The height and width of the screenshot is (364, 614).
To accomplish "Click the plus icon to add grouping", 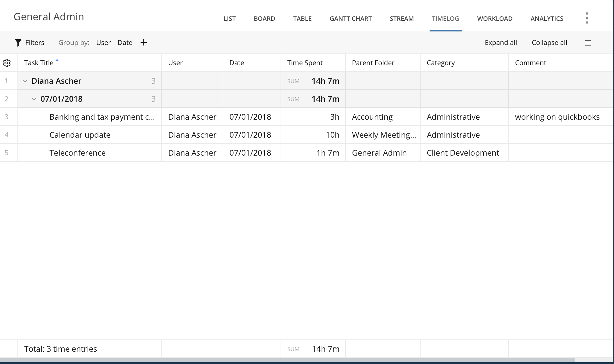I will pos(144,43).
